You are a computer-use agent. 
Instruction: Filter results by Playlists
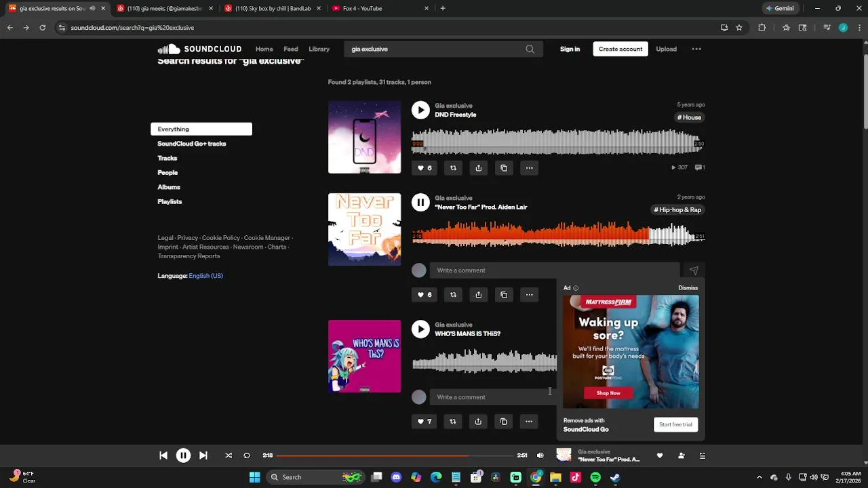(x=170, y=201)
